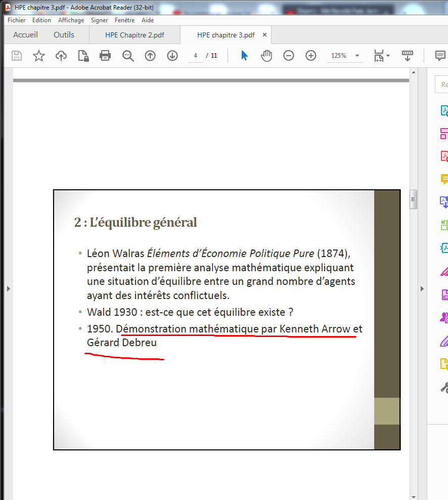The width and height of the screenshot is (448, 500).
Task: Switch to HPE Chapitre 2.pdf tab
Action: click(x=135, y=35)
